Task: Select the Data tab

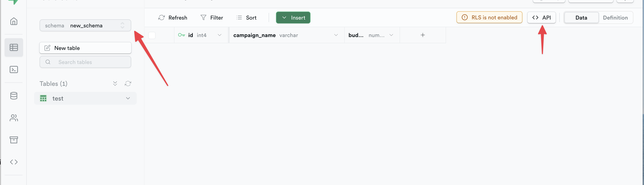Action: click(581, 17)
